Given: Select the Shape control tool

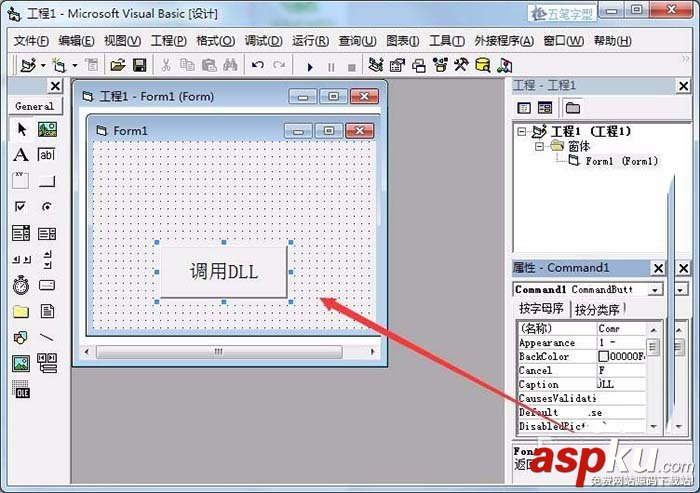Looking at the screenshot, I should click(x=21, y=338).
